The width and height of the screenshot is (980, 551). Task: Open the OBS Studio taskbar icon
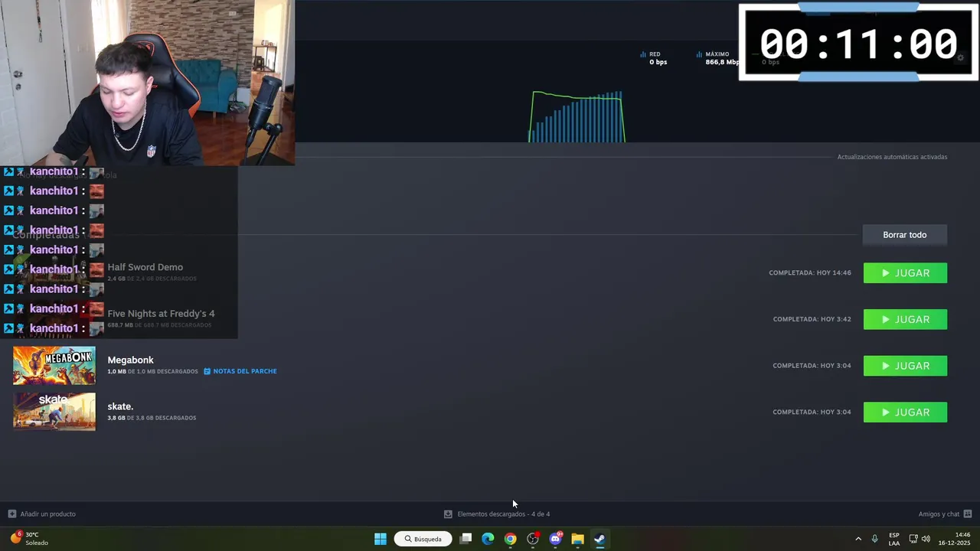(533, 539)
